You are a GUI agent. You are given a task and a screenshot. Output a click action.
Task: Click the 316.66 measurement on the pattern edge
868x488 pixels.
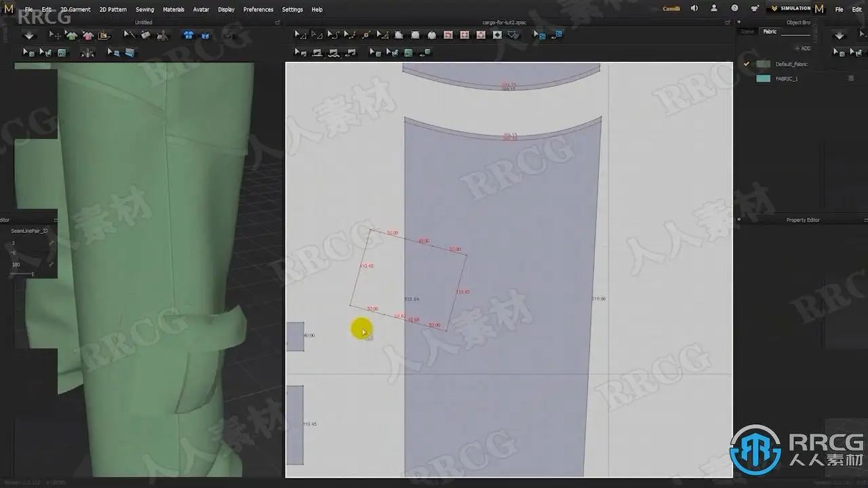599,298
